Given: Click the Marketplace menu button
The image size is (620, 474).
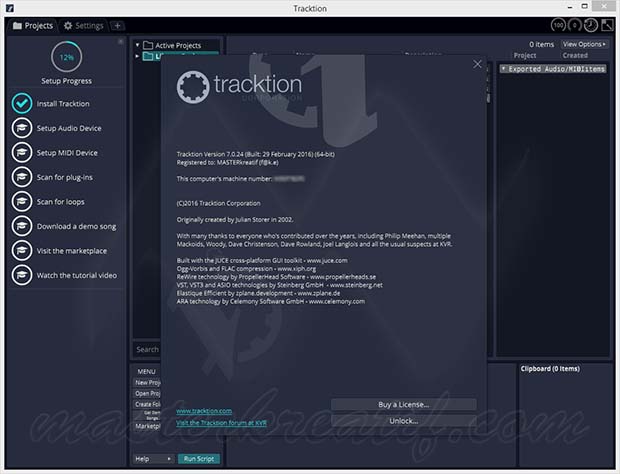Looking at the screenshot, I should [x=147, y=426].
